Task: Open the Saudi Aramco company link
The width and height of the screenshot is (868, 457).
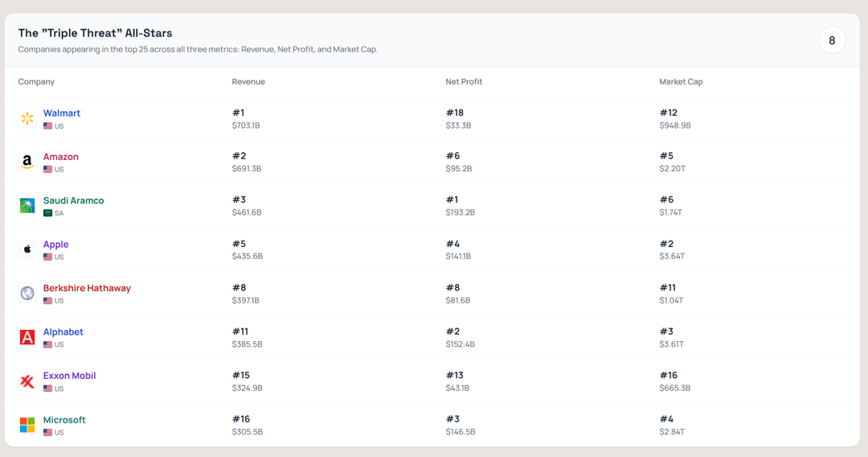Action: pos(74,200)
